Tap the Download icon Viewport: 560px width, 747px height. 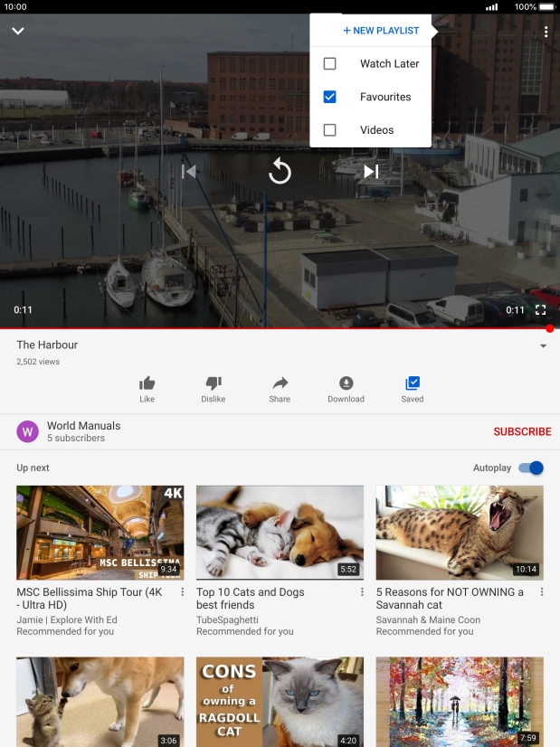click(x=346, y=383)
